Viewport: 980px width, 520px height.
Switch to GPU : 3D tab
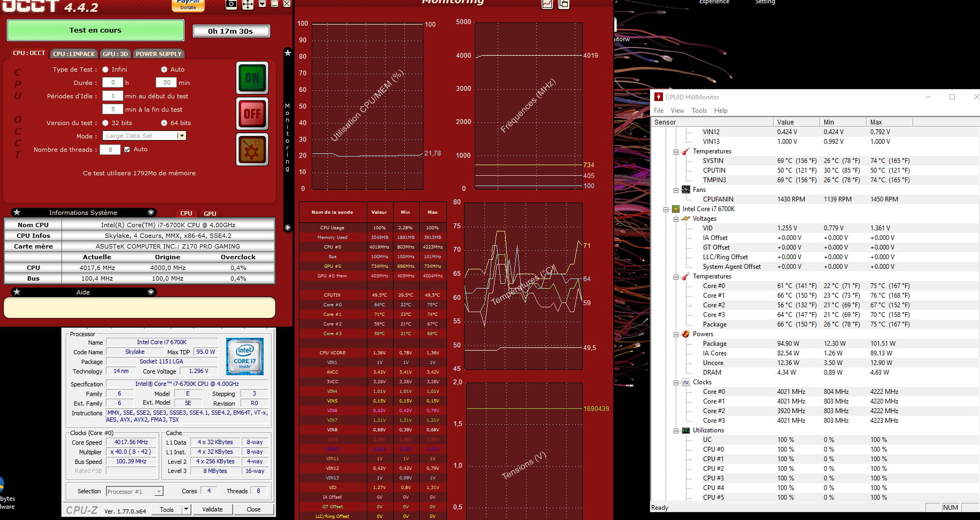tap(115, 54)
